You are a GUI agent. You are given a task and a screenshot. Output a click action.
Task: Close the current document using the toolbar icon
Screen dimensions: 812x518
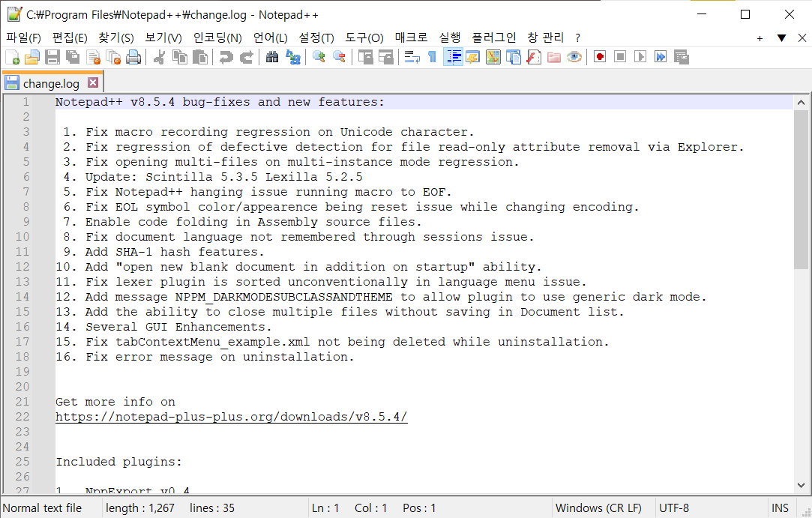[93, 57]
